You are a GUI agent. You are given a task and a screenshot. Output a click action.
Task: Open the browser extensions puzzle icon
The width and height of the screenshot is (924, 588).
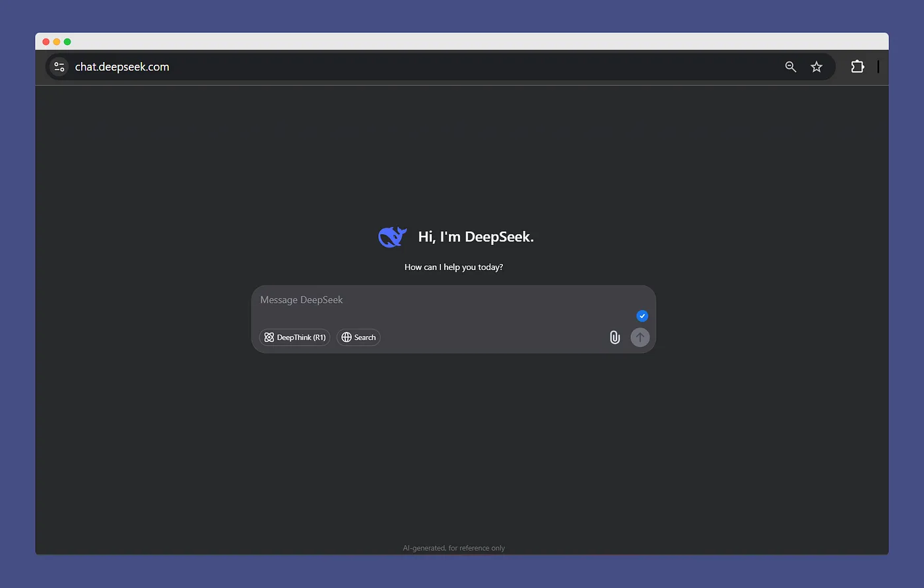coord(857,67)
